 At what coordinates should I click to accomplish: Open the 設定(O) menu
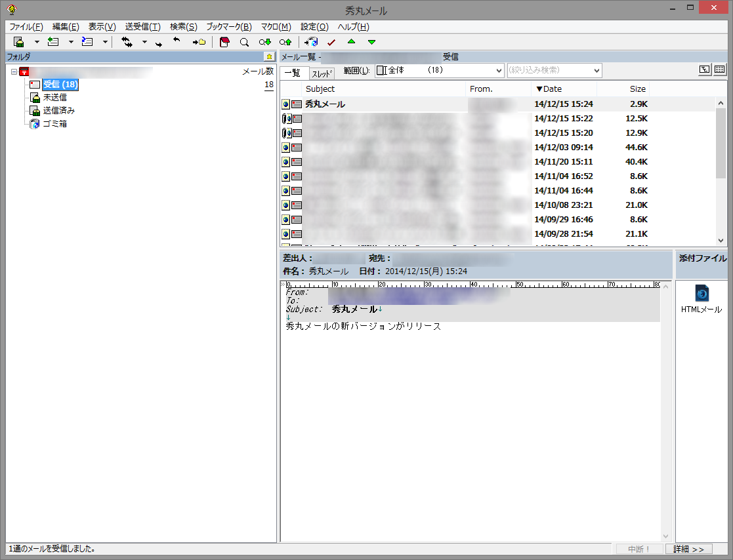[314, 27]
